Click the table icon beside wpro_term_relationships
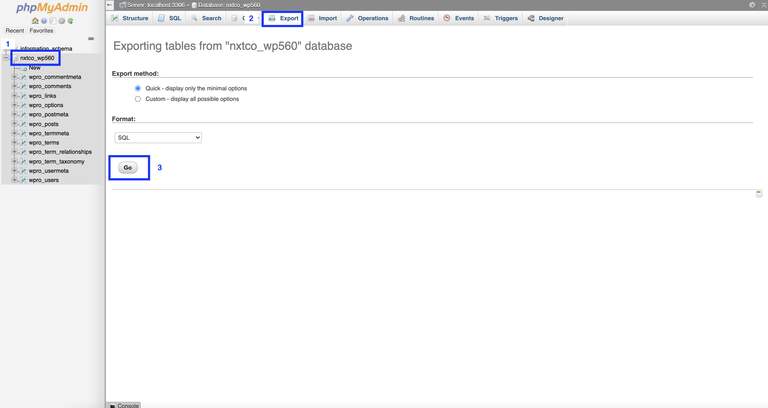Image resolution: width=768 pixels, height=408 pixels. coord(23,152)
